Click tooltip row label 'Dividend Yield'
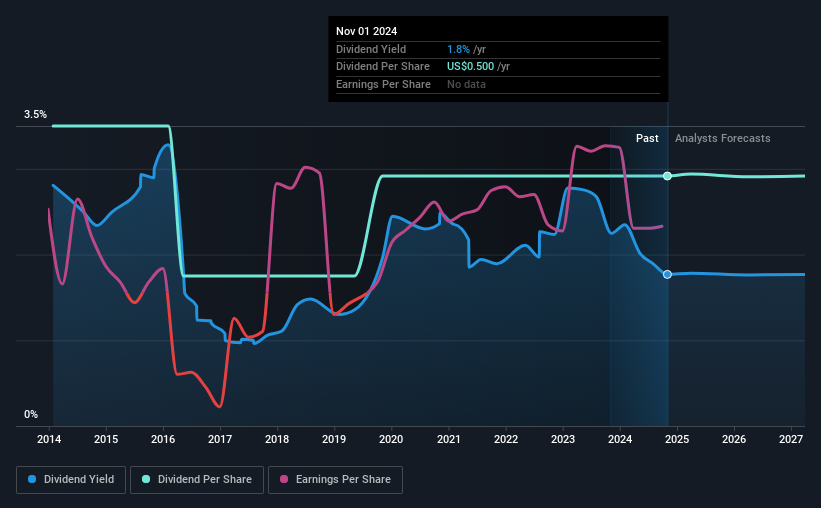This screenshot has width=821, height=508. 371,49
